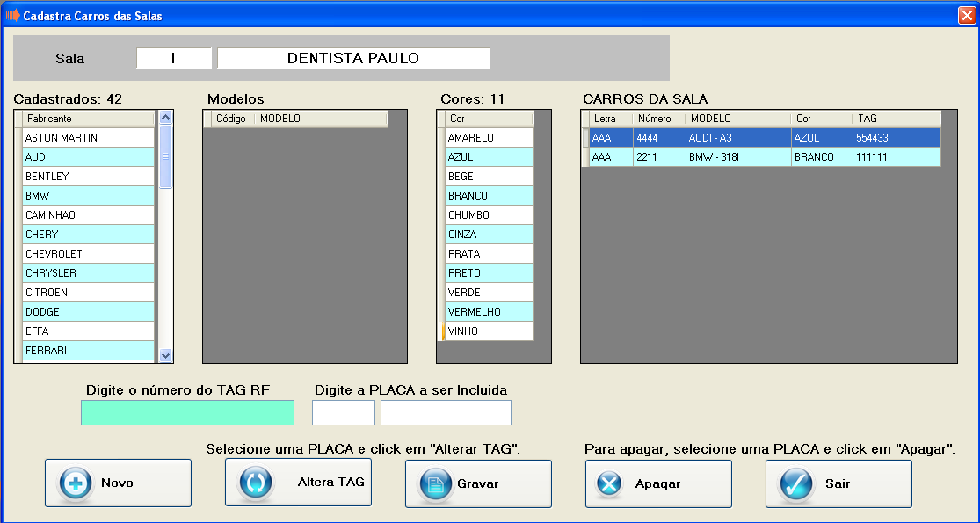Click the MODELO column header in Modelos grid
The height and width of the screenshot is (523, 980).
tap(322, 119)
